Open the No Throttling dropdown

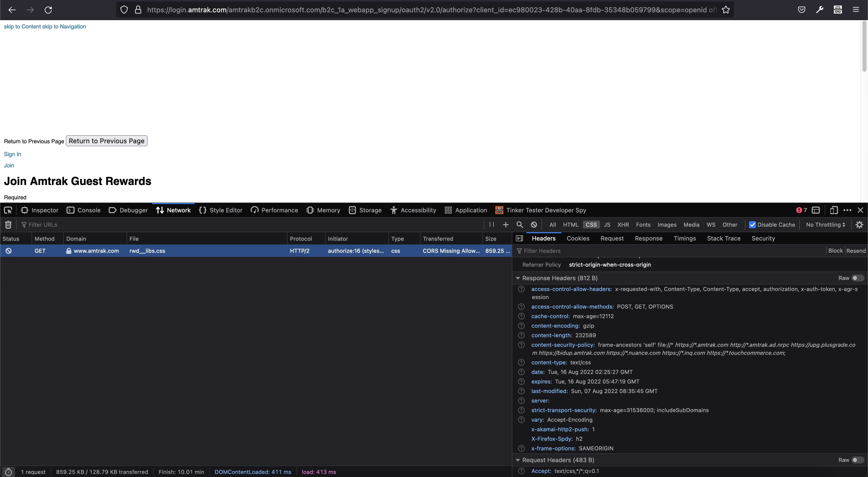tap(826, 224)
